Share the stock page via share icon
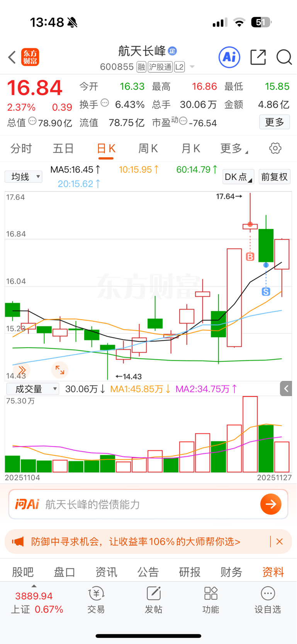Viewport: 297px width, 644px height. (258, 57)
